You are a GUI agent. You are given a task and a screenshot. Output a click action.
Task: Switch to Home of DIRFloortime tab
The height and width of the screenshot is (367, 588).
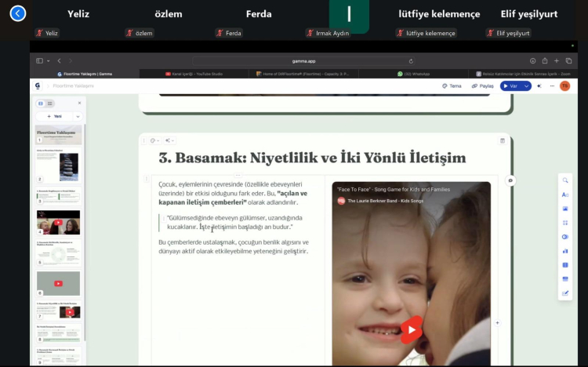tap(303, 74)
